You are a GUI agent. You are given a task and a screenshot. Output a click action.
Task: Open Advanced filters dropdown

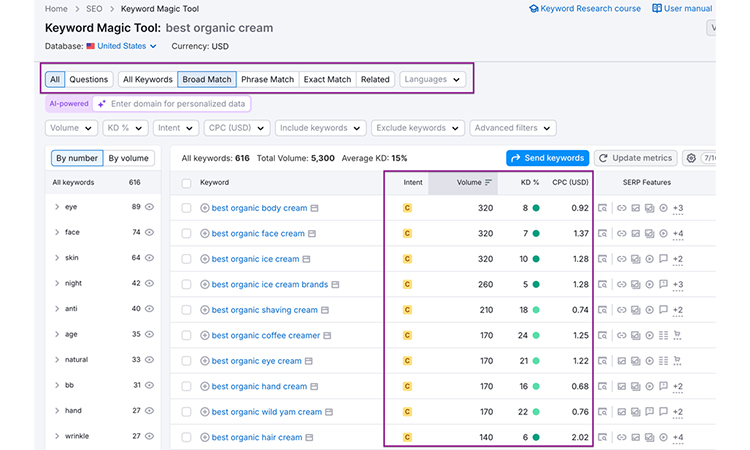tap(513, 128)
